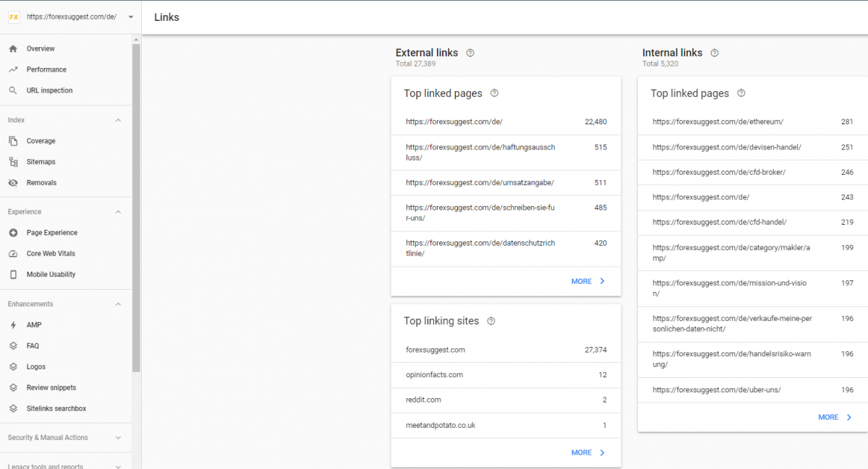The width and height of the screenshot is (868, 469).
Task: Collapse the Enhancements section
Action: (x=119, y=304)
